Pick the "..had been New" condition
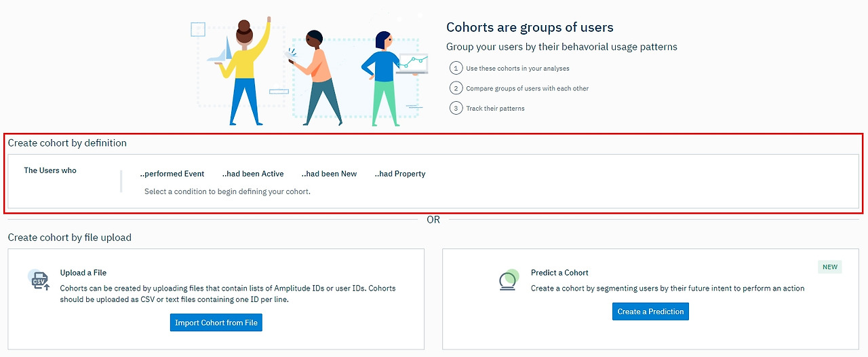This screenshot has width=868, height=357. [x=329, y=174]
